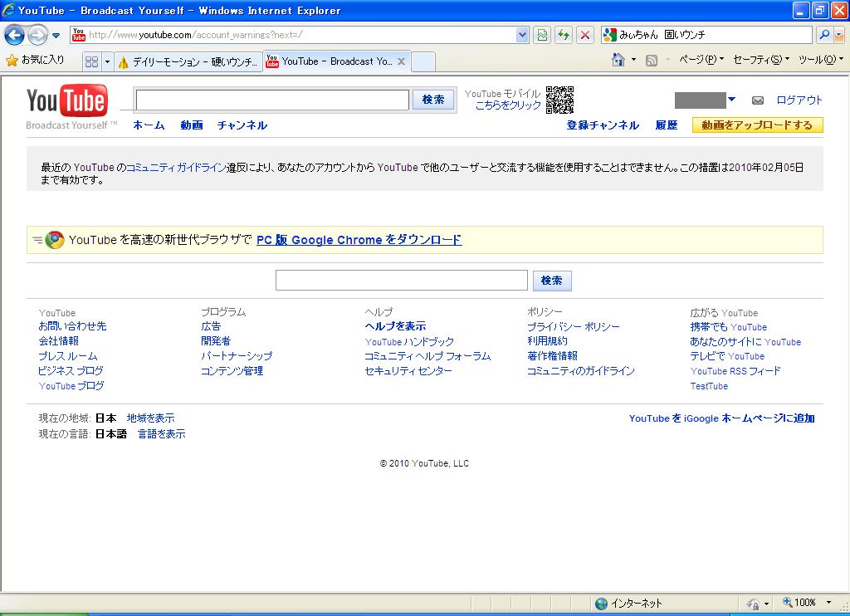
Task: Click 動画をアップロードする button
Action: (757, 125)
